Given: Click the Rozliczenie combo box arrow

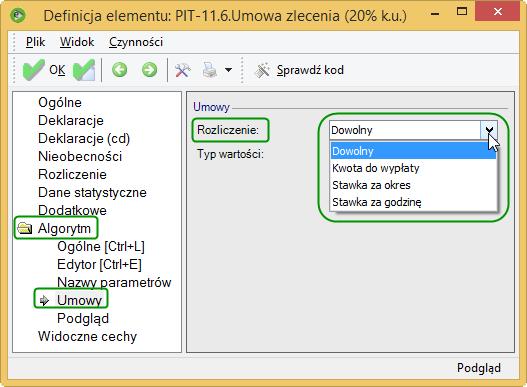Looking at the screenshot, I should (x=489, y=130).
